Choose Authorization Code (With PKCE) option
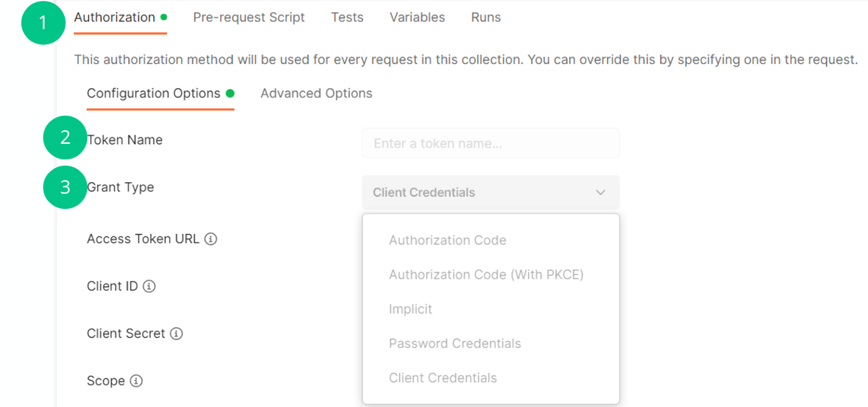 (486, 275)
